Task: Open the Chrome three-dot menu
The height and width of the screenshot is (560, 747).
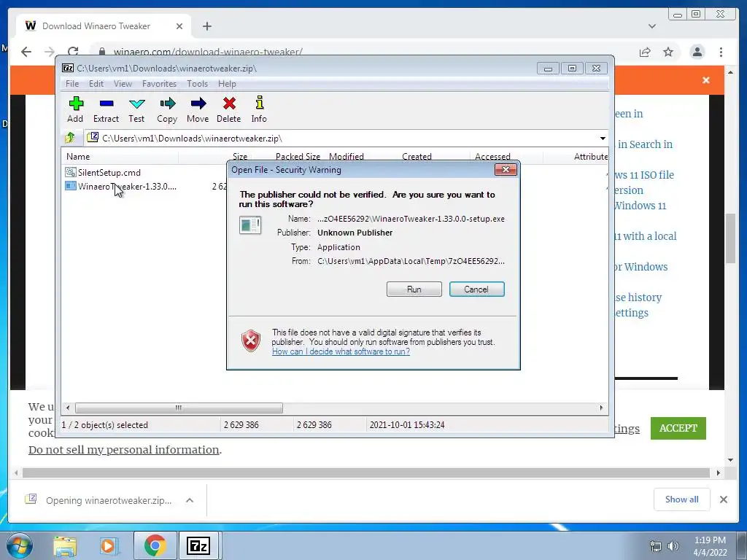Action: click(x=721, y=52)
